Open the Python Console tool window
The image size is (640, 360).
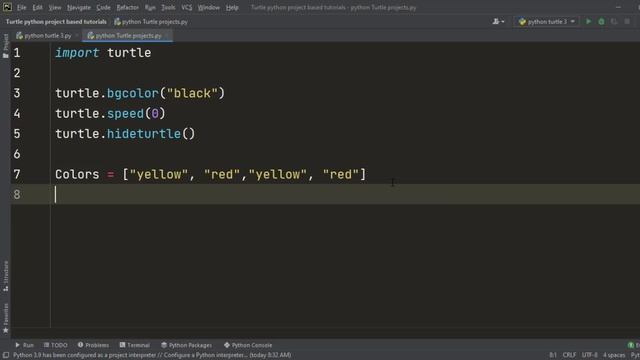pyautogui.click(x=248, y=345)
